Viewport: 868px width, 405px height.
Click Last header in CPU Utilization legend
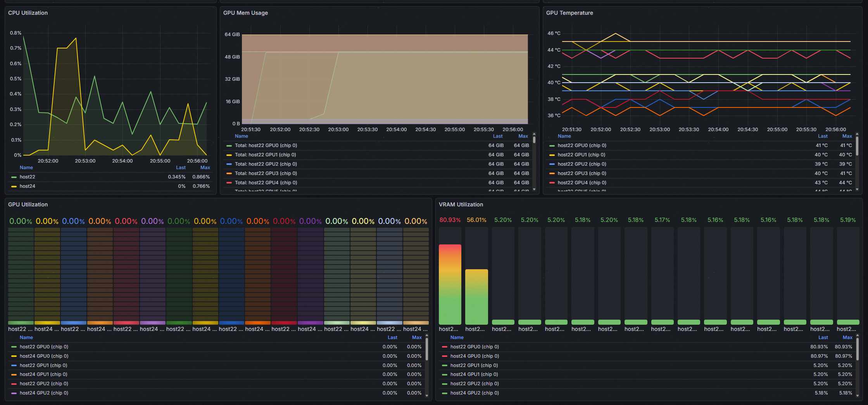point(181,168)
